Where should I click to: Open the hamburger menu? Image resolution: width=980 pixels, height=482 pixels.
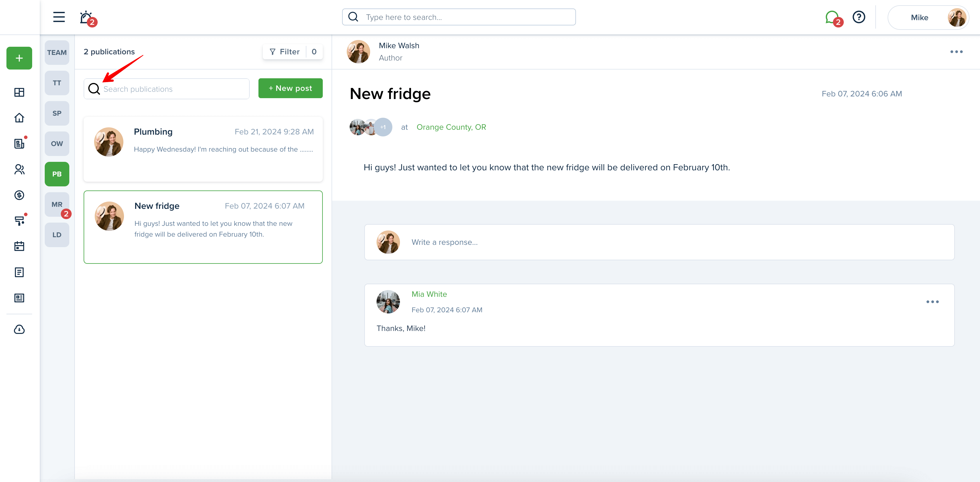click(59, 17)
